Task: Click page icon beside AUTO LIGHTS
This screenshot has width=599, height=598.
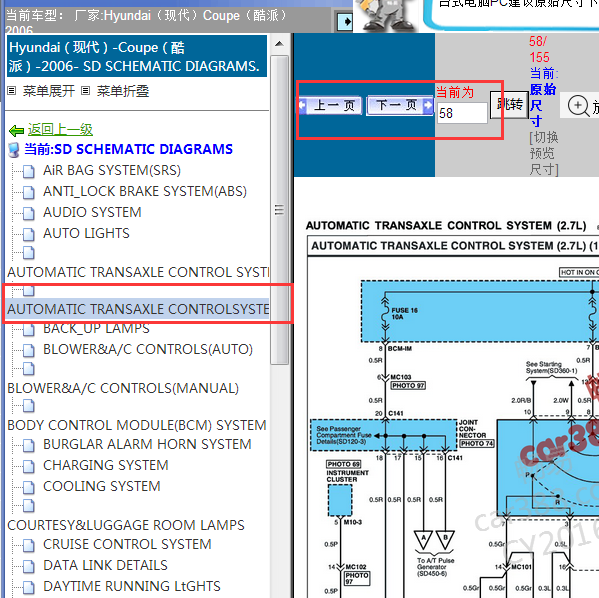Action: pos(29,235)
